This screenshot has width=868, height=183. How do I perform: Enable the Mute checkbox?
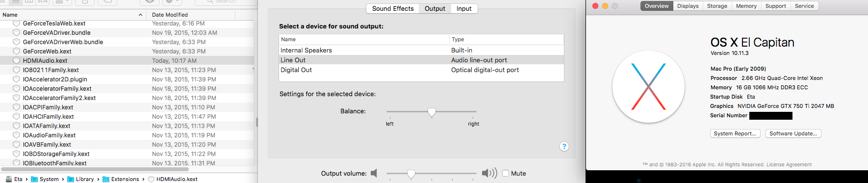(x=506, y=173)
